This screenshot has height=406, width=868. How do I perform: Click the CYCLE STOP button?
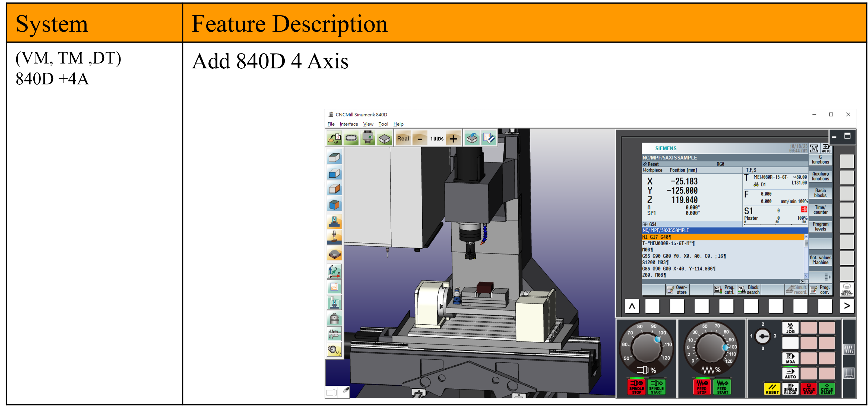tap(809, 388)
